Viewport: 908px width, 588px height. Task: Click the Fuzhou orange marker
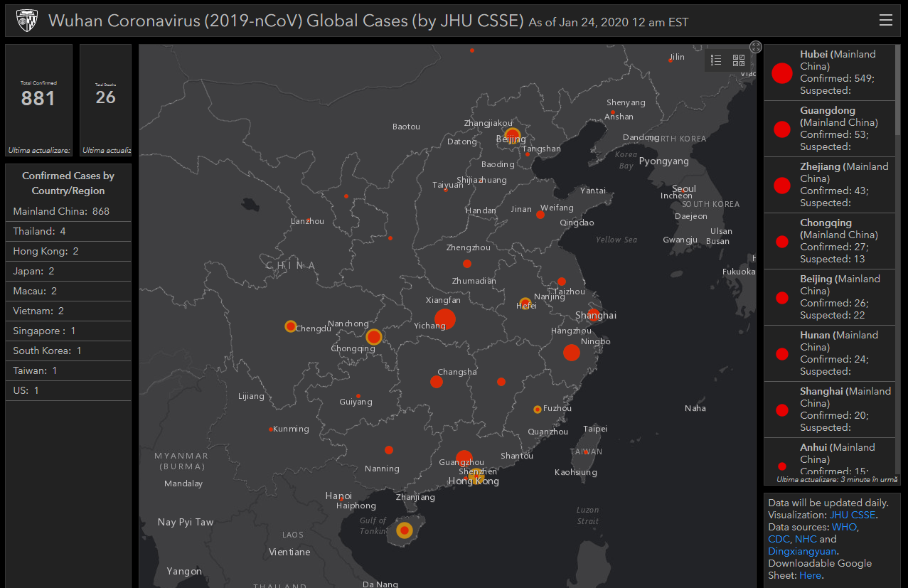tap(538, 410)
